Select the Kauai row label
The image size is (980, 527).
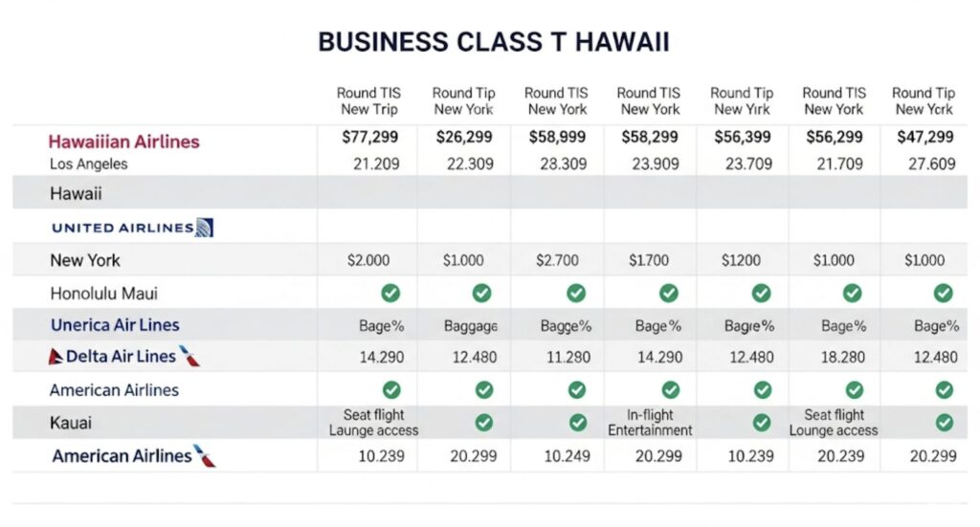point(71,423)
